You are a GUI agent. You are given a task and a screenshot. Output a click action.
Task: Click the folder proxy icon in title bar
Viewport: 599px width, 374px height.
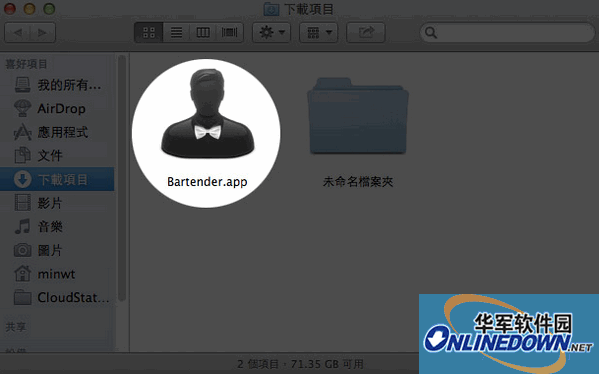(271, 9)
